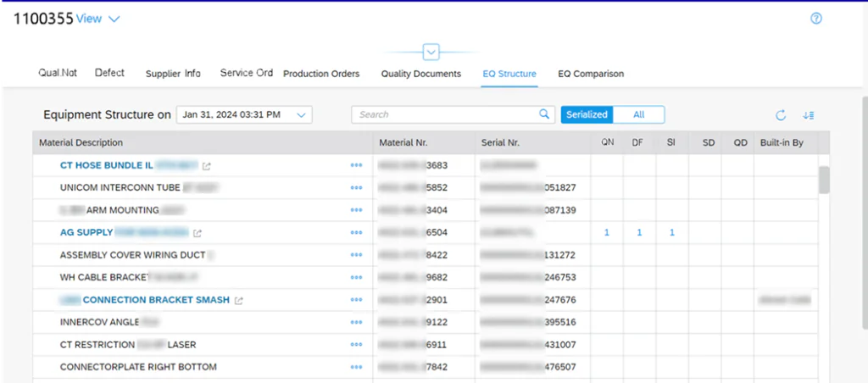The width and height of the screenshot is (868, 383).
Task: Open the Service Ord tab
Action: click(247, 73)
